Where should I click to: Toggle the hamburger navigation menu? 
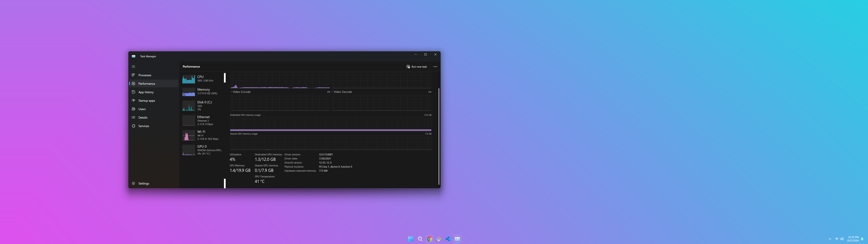click(x=133, y=67)
